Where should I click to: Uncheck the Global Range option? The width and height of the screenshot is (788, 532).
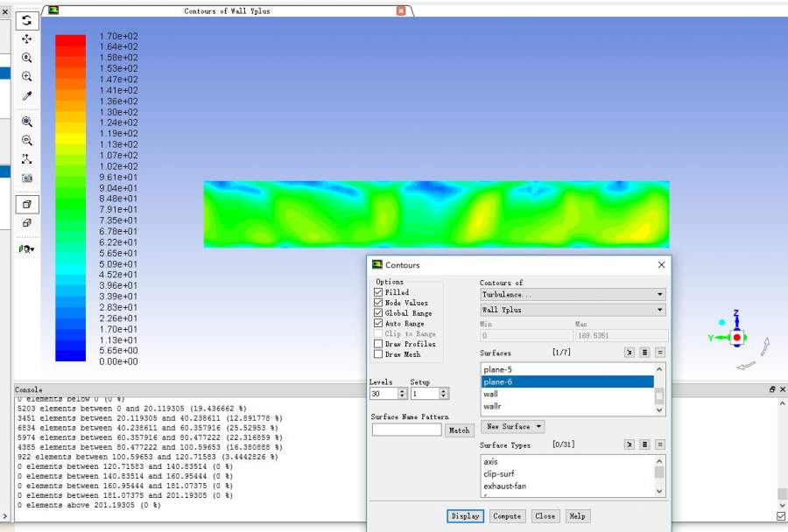[378, 312]
